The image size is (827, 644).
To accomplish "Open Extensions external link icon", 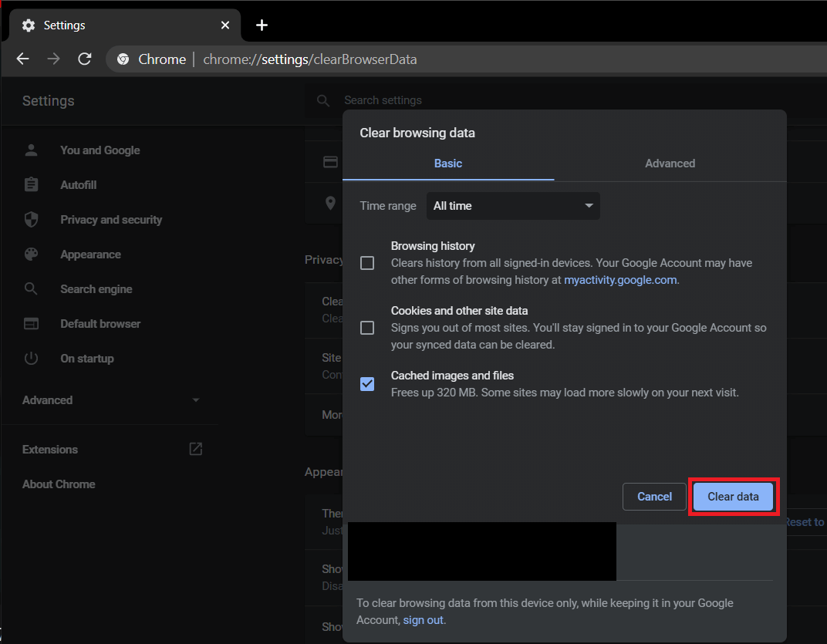I will click(196, 449).
